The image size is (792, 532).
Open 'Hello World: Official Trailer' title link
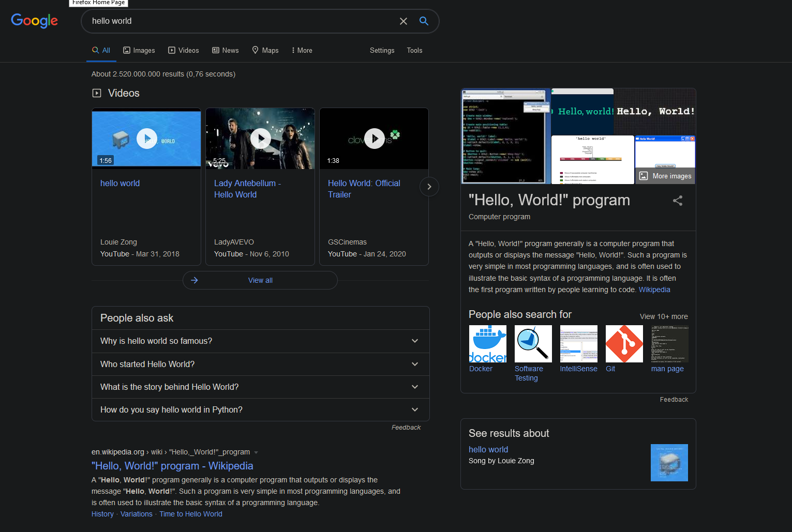tap(364, 189)
